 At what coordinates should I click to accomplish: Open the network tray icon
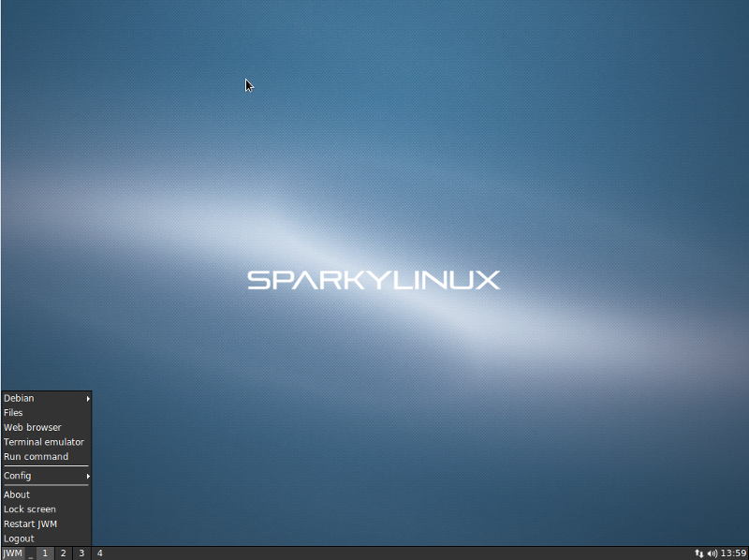click(x=699, y=553)
